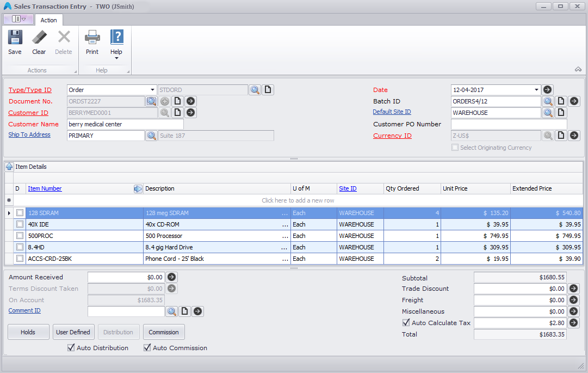Open Actions group dialog launcher
Screen dimensions: 588x373
point(76,71)
